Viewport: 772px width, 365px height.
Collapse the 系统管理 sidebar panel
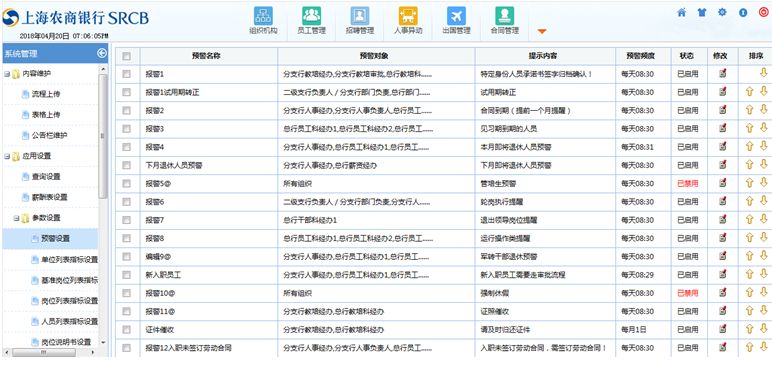[101, 53]
